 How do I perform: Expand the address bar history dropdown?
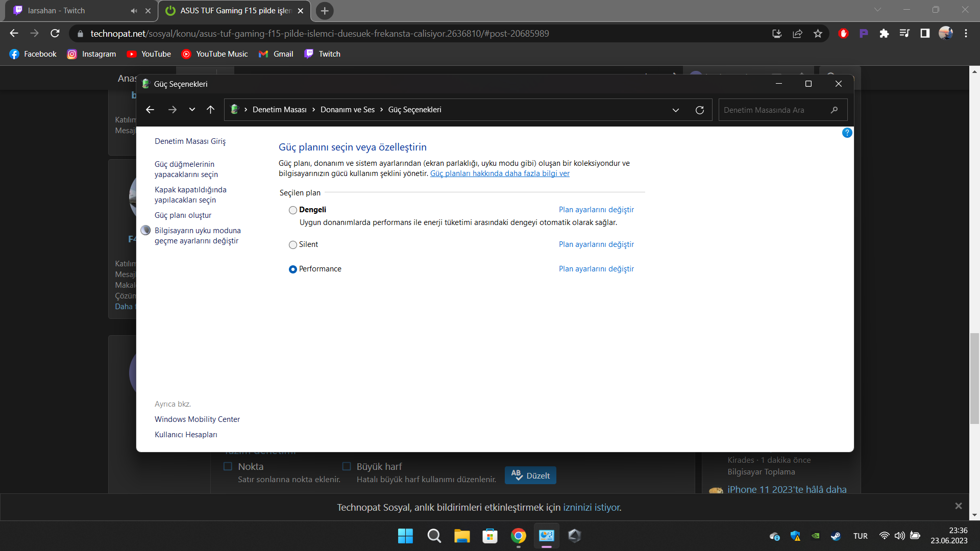[x=676, y=110]
